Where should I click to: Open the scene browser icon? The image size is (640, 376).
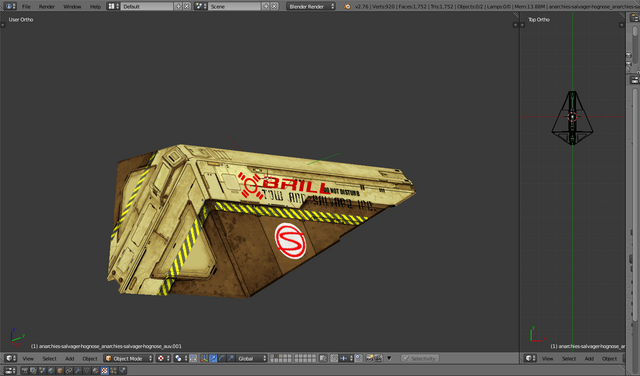(200, 7)
